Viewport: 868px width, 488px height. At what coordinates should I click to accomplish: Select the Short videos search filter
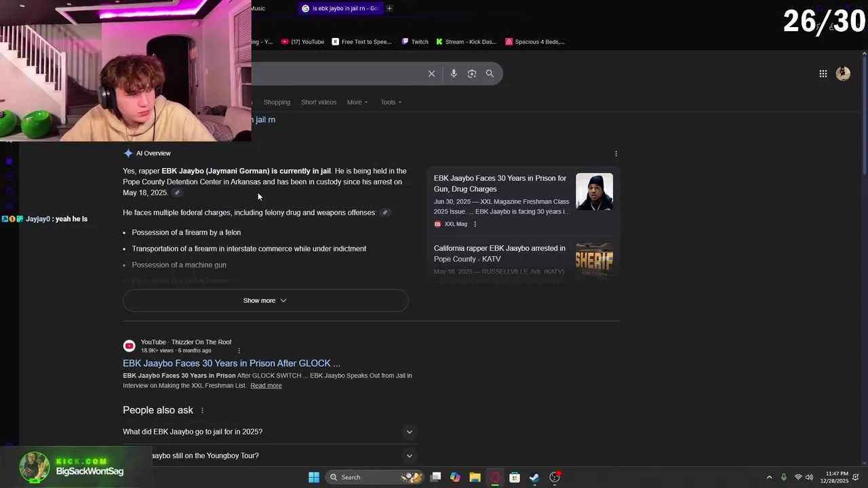[319, 102]
